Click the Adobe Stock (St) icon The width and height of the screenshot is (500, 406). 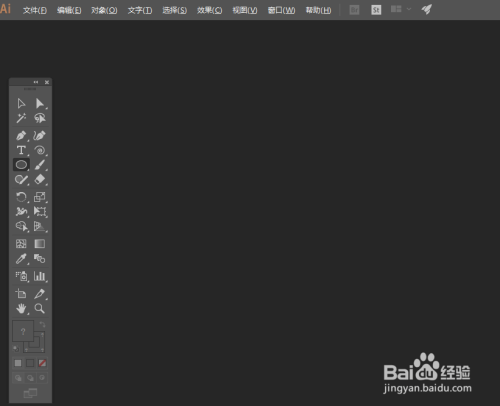point(376,10)
